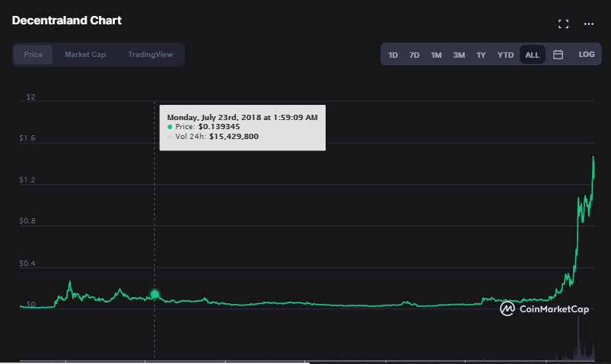Click the $0.4 price axis label
This screenshot has height=364, width=611.
click(27, 264)
